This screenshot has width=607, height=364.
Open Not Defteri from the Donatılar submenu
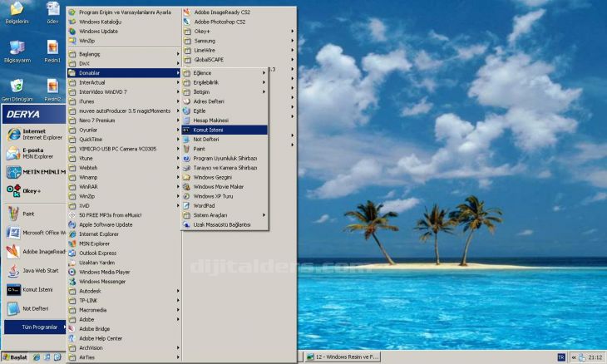225,140
